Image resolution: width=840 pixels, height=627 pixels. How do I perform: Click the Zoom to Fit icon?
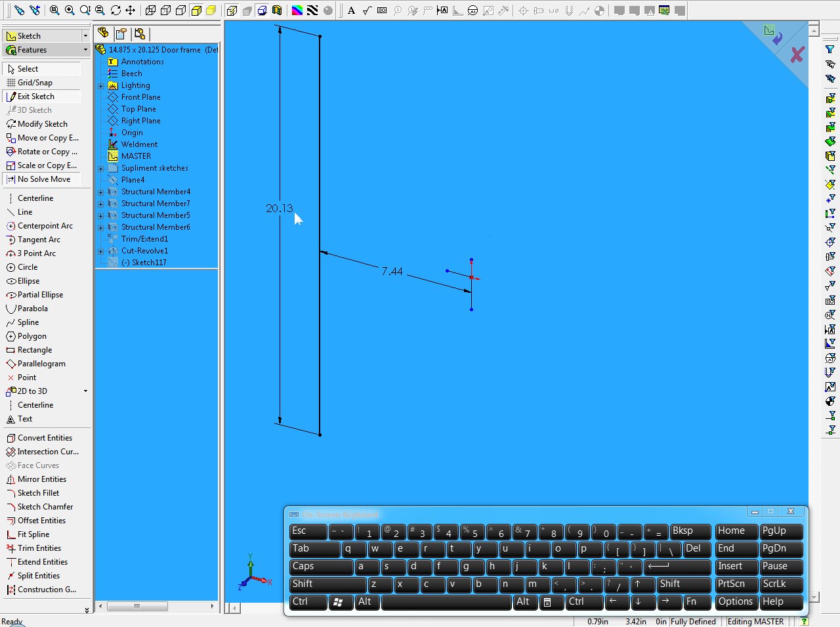[x=54, y=11]
